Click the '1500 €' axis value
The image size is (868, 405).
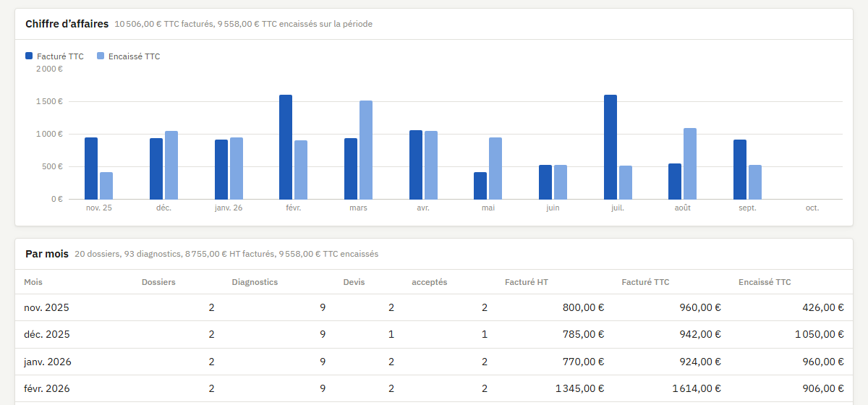[x=49, y=101]
